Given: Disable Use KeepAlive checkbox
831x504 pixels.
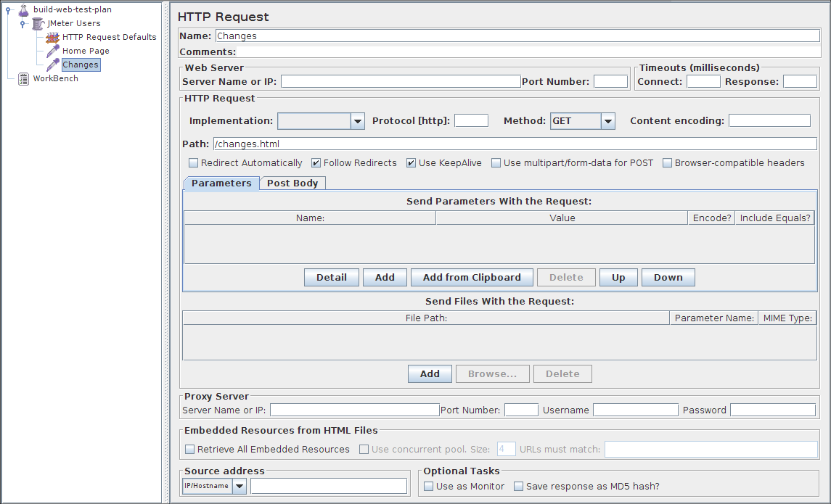Looking at the screenshot, I should click(411, 163).
